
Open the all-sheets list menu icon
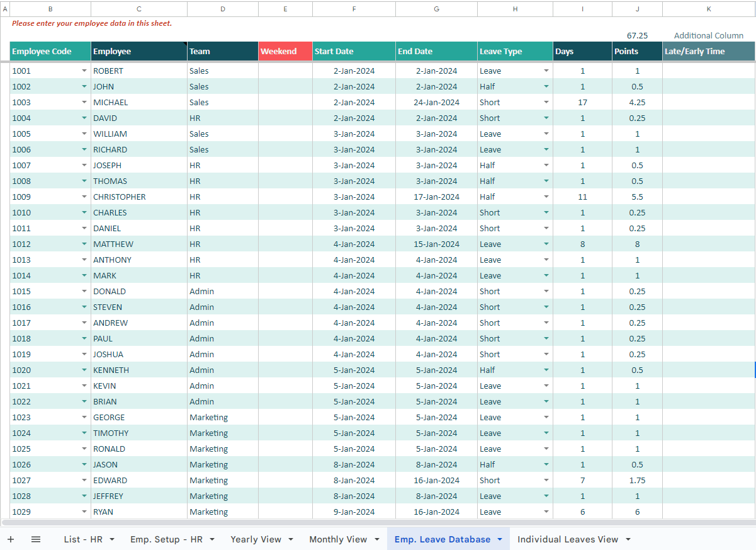point(36,539)
